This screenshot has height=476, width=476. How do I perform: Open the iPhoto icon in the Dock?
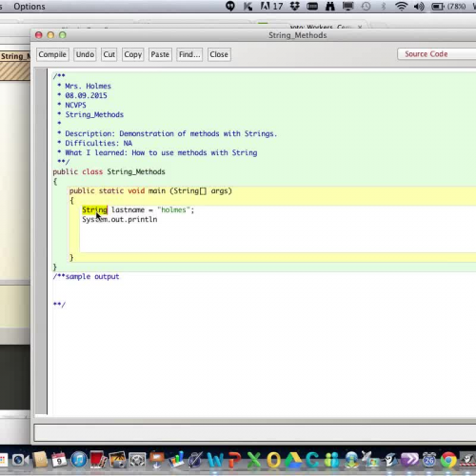[118, 460]
